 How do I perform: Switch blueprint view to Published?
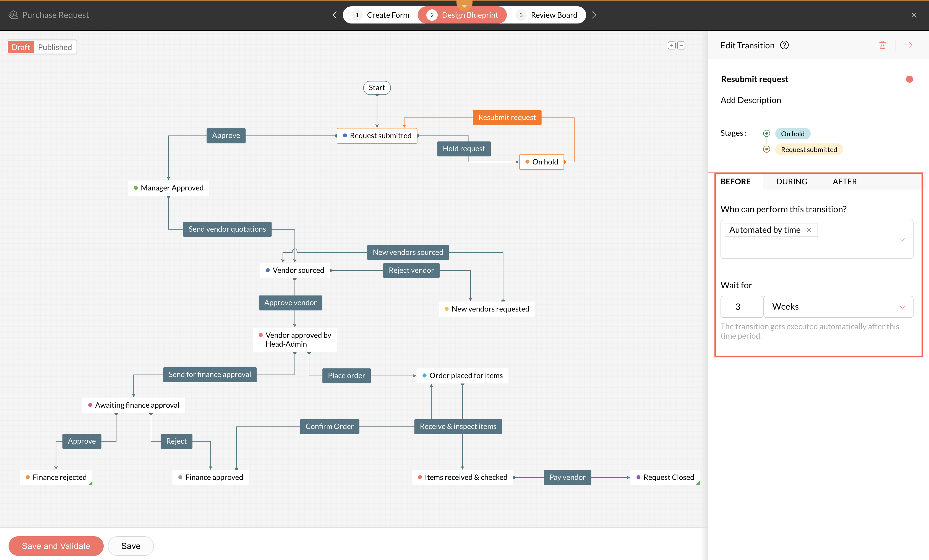[55, 47]
